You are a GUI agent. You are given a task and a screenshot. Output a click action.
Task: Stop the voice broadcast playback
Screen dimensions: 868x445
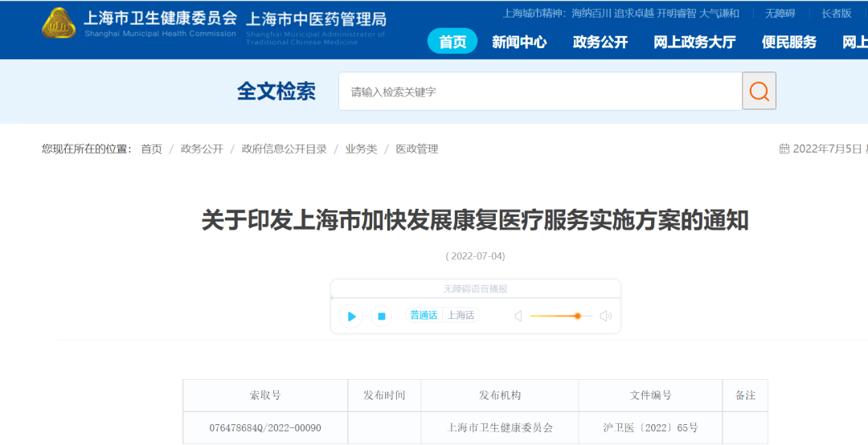(382, 316)
